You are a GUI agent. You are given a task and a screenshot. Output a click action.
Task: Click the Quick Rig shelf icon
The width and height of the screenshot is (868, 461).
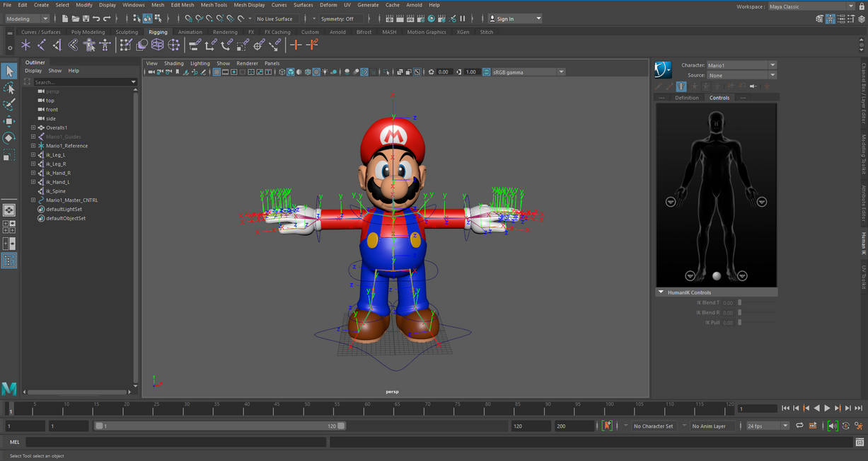[x=89, y=45]
